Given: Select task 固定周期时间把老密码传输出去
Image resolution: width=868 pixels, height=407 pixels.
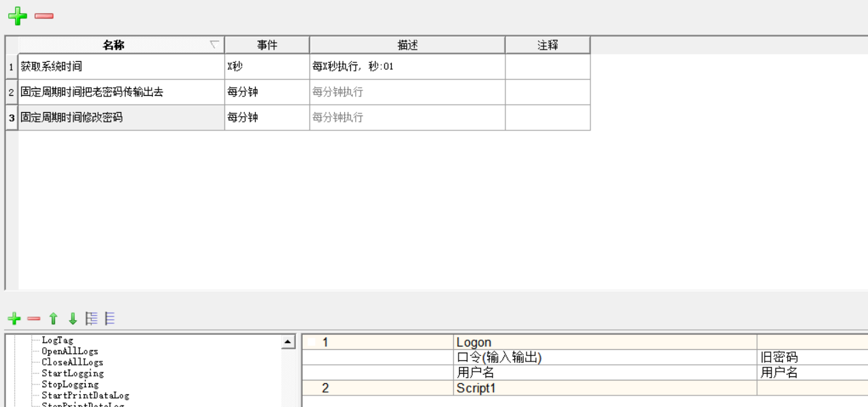Looking at the screenshot, I should click(x=122, y=92).
